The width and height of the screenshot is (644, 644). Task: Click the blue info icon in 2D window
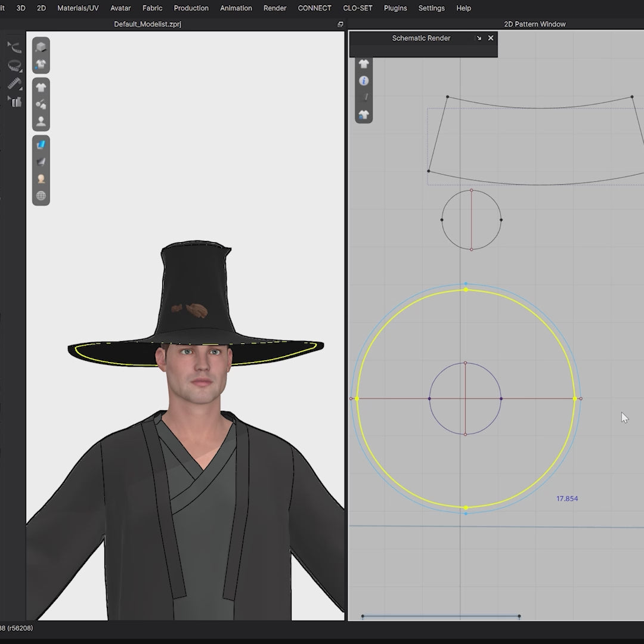[364, 80]
